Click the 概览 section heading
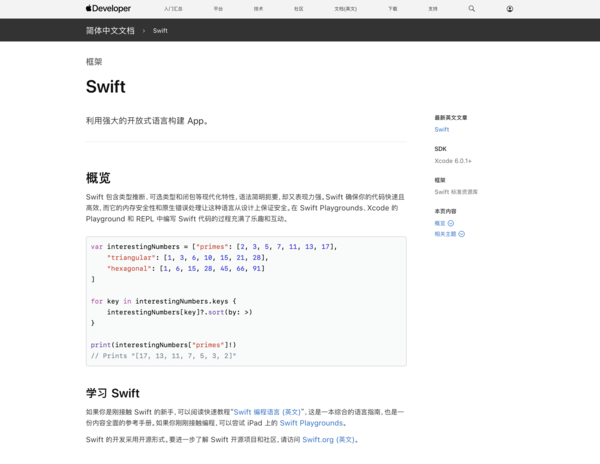 pos(98,178)
